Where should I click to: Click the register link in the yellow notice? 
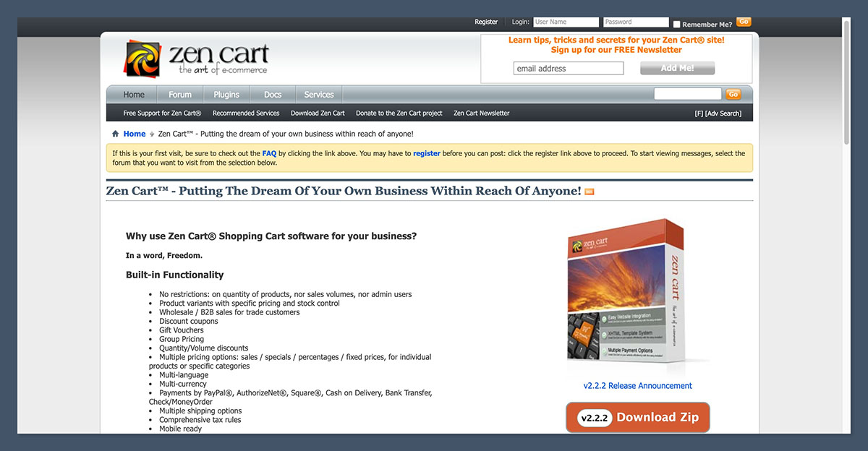pyautogui.click(x=427, y=153)
